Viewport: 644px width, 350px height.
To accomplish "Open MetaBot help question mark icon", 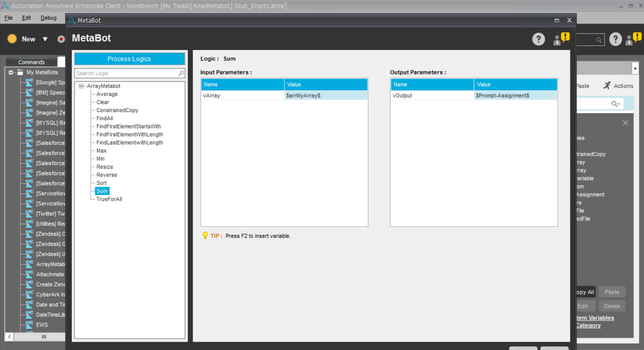I will point(538,39).
